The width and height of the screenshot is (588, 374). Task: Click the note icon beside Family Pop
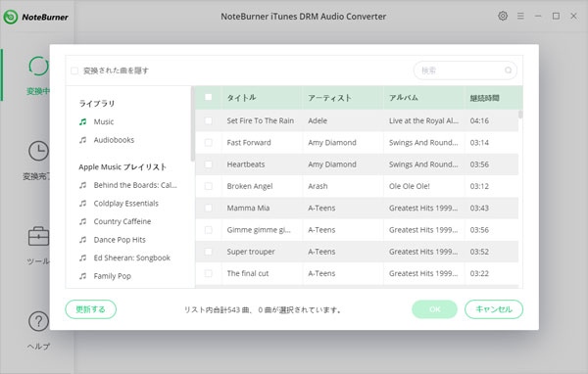(x=83, y=276)
